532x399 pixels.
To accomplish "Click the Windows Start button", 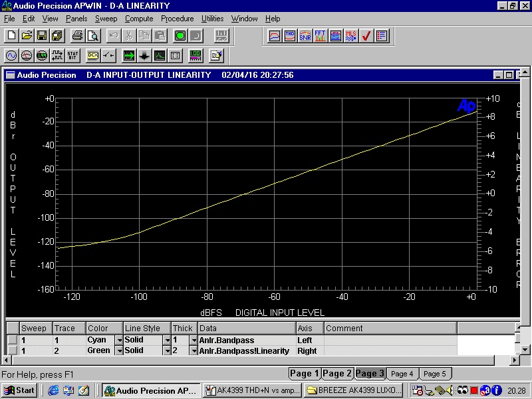I will [20, 390].
